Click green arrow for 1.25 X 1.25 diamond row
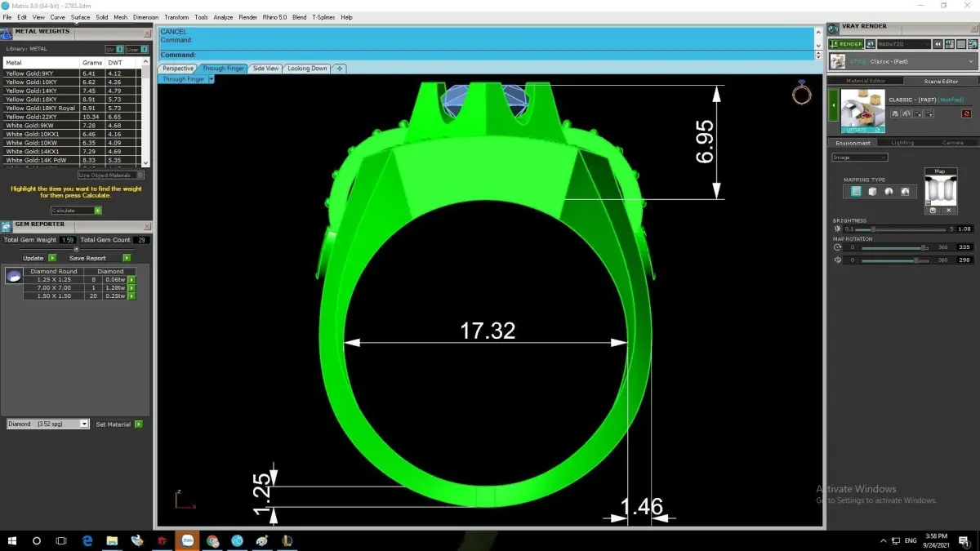 (131, 279)
